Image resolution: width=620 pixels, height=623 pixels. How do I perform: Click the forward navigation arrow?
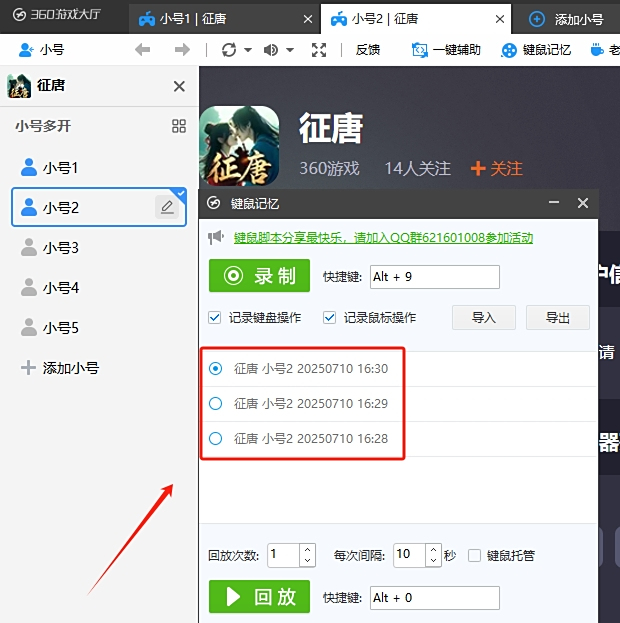[x=182, y=50]
